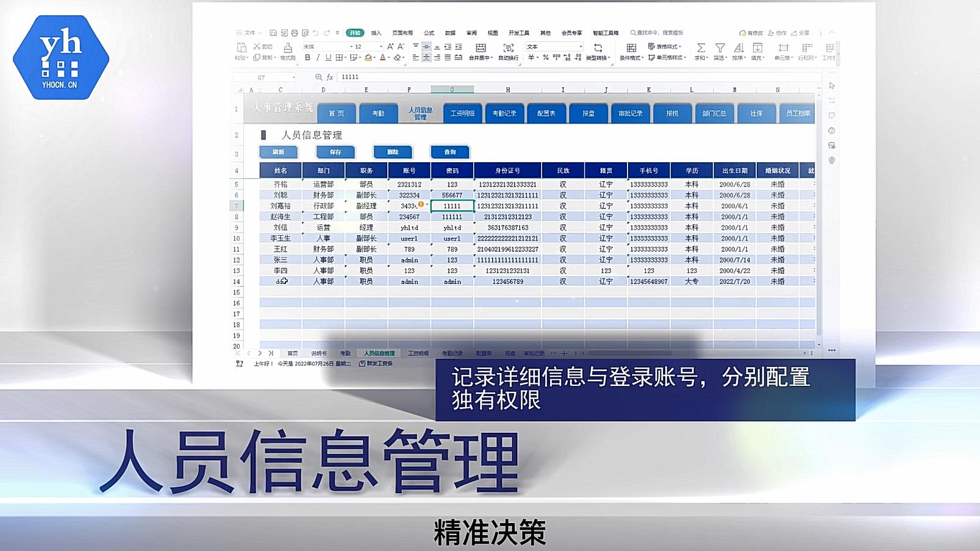Click the AutoSum (求和) sigma icon
The height and width of the screenshot is (551, 980).
[701, 48]
